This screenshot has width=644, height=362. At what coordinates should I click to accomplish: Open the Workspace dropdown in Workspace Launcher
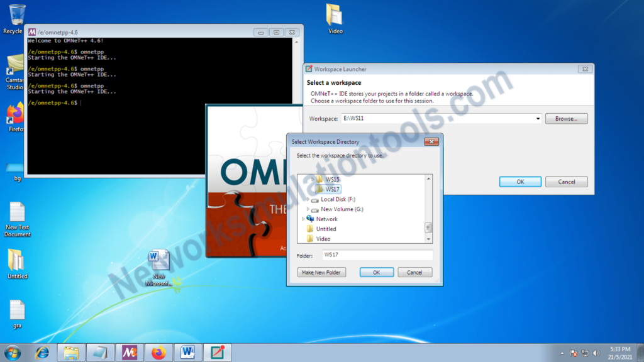(538, 118)
